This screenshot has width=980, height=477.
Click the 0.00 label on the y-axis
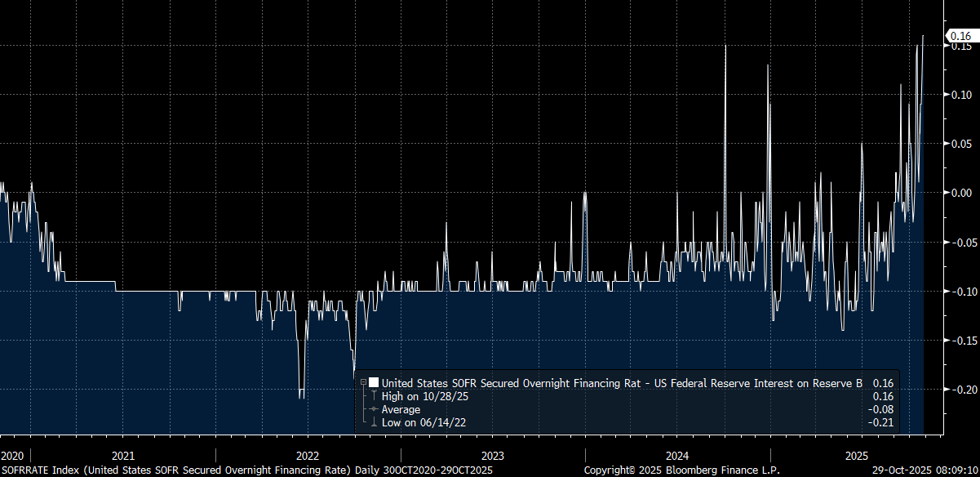pyautogui.click(x=960, y=193)
